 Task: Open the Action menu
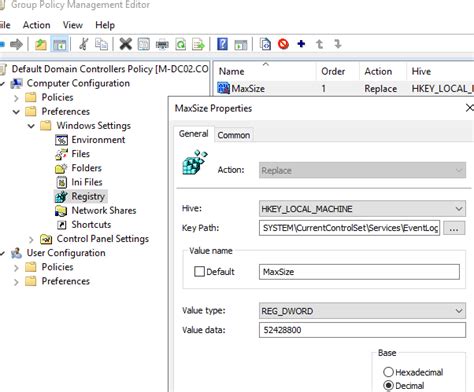(x=37, y=25)
